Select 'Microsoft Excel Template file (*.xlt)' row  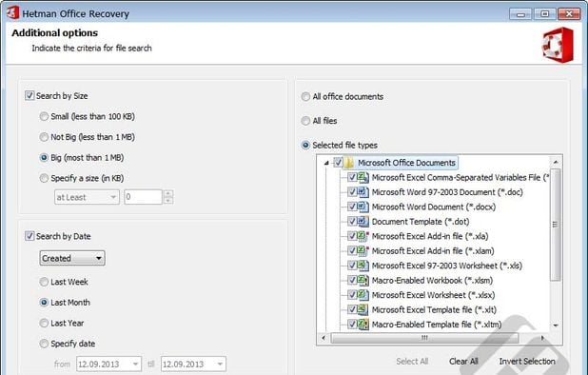pyautogui.click(x=434, y=309)
